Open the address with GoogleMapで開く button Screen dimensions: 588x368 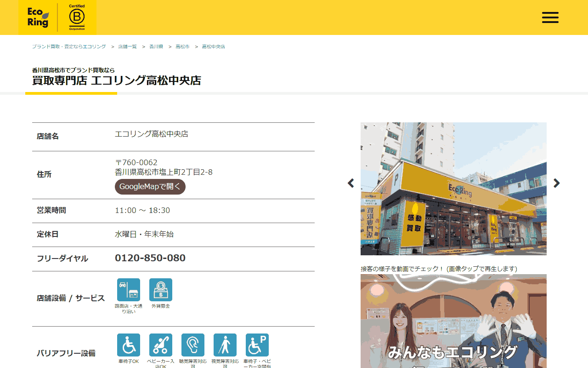tap(150, 187)
